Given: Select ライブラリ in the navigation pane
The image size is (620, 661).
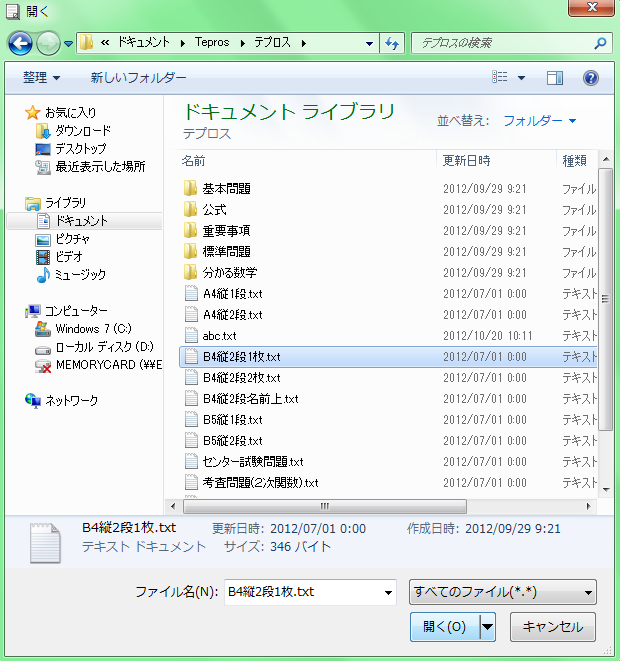Looking at the screenshot, I should point(56,203).
